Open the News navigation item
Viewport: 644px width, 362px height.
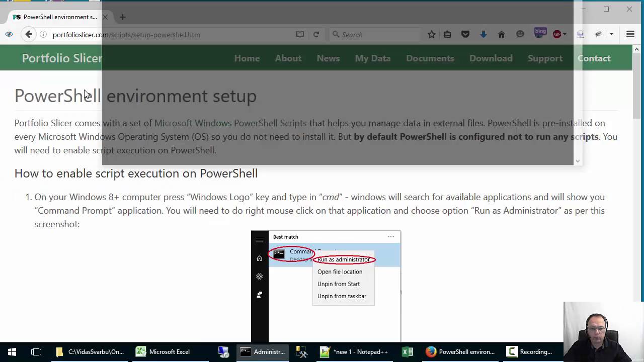click(x=329, y=58)
